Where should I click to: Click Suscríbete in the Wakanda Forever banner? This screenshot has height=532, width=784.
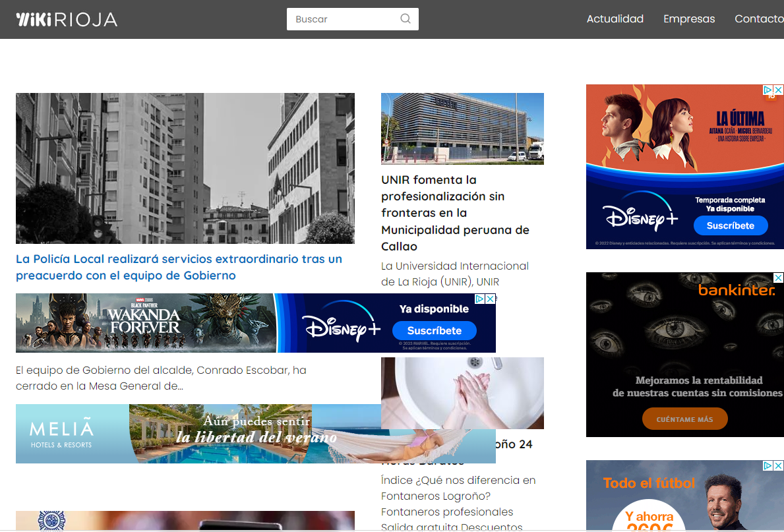click(x=435, y=330)
